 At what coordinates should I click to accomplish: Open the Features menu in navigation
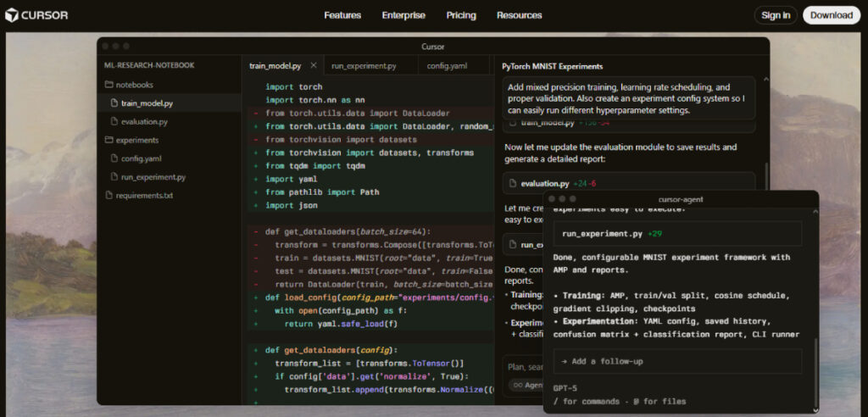pyautogui.click(x=342, y=15)
